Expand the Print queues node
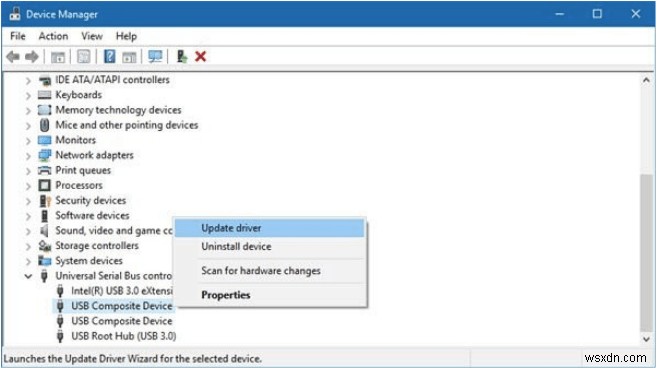 (x=28, y=171)
